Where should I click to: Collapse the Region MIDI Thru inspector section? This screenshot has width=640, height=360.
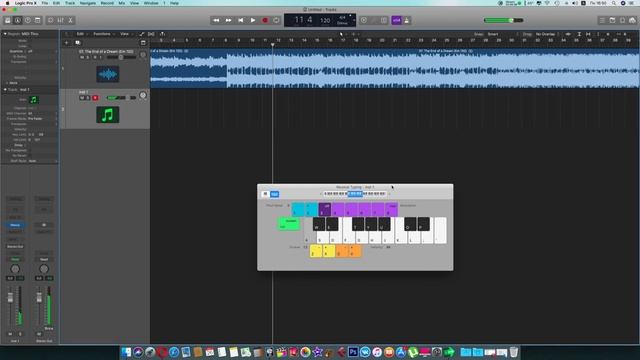[5, 34]
